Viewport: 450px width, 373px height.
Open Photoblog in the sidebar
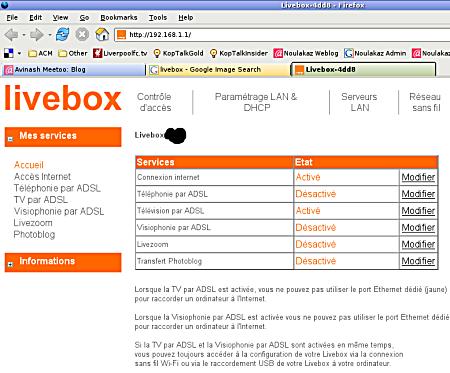tap(34, 235)
